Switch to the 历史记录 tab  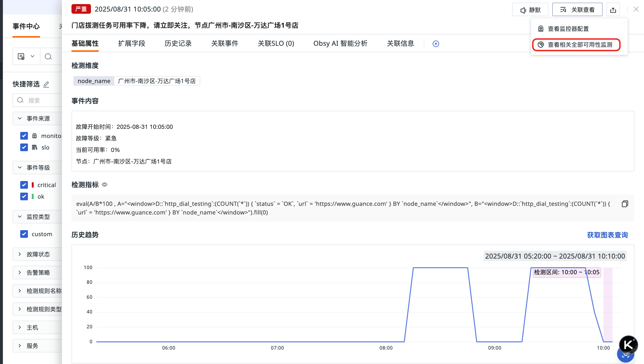pyautogui.click(x=178, y=44)
